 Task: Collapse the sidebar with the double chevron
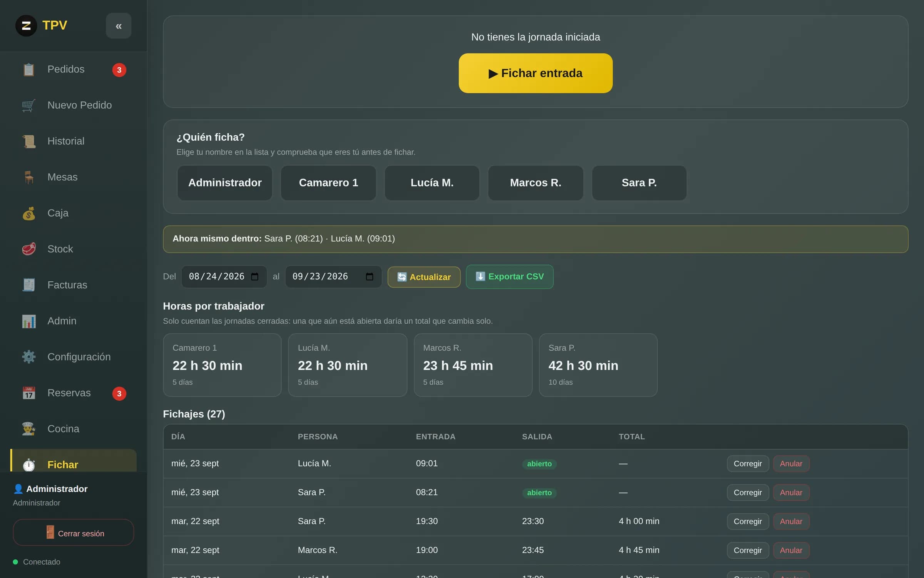[119, 26]
